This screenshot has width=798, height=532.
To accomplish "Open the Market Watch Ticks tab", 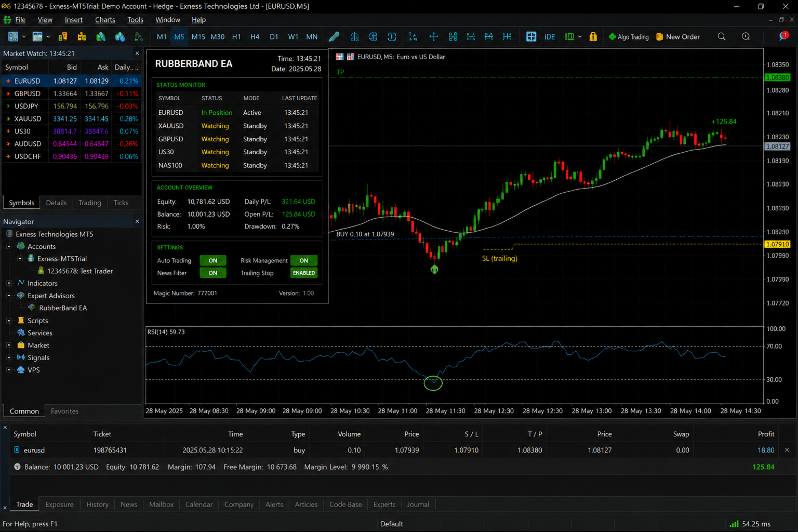I will pyautogui.click(x=121, y=203).
